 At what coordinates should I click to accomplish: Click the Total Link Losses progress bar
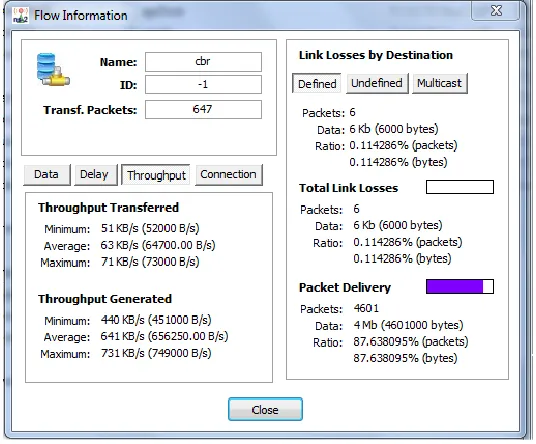coord(460,187)
